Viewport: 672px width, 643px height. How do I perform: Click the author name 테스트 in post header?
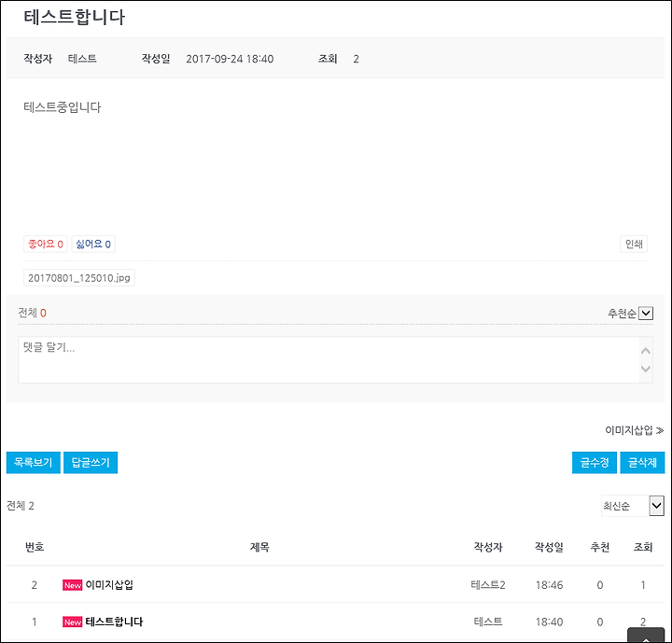(82, 58)
